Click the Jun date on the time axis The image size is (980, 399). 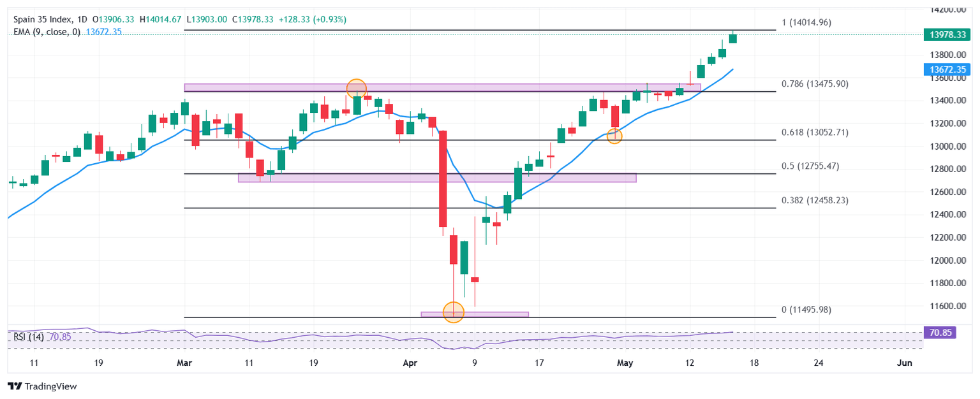904,363
